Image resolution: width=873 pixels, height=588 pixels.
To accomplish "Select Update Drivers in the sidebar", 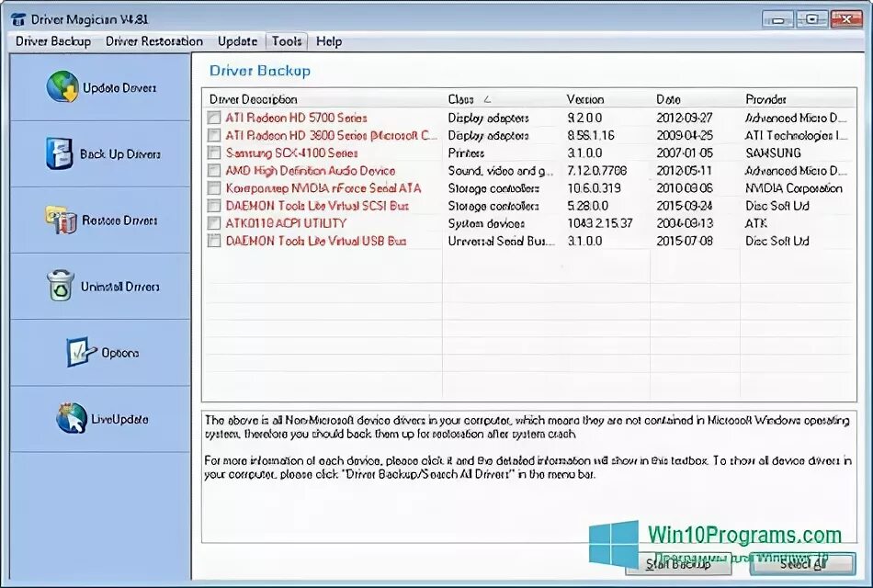I will (95, 86).
